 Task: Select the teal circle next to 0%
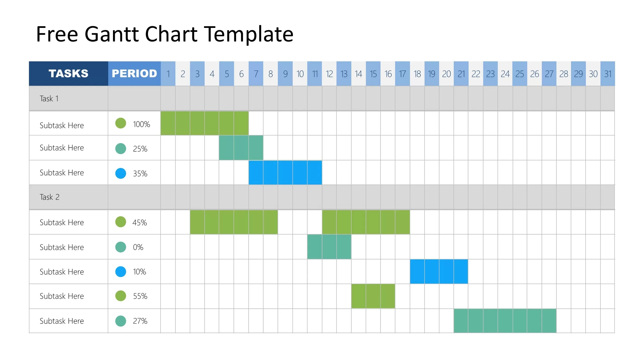click(x=121, y=247)
